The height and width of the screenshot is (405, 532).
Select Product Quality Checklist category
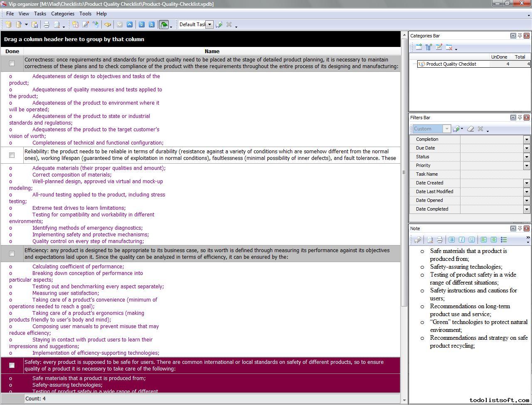click(x=451, y=64)
